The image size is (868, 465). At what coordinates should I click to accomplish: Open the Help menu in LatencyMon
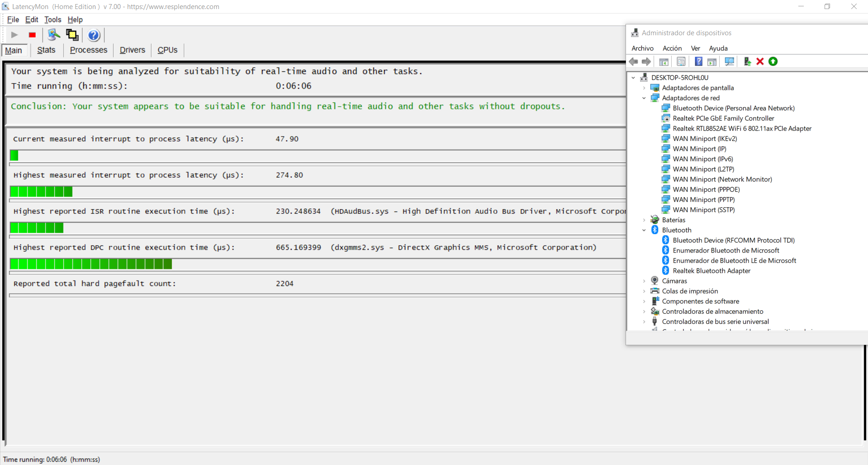point(75,19)
